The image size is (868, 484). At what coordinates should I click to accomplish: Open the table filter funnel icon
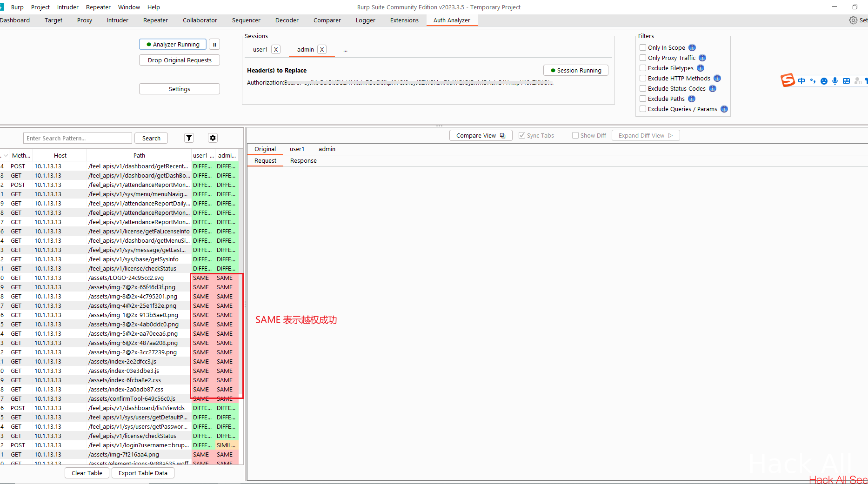pos(189,138)
